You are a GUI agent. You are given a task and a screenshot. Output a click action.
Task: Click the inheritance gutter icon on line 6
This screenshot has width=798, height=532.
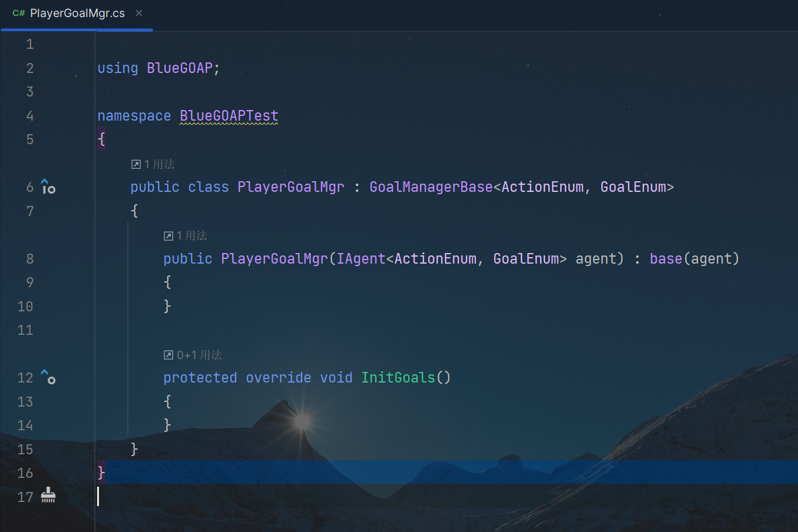48,187
